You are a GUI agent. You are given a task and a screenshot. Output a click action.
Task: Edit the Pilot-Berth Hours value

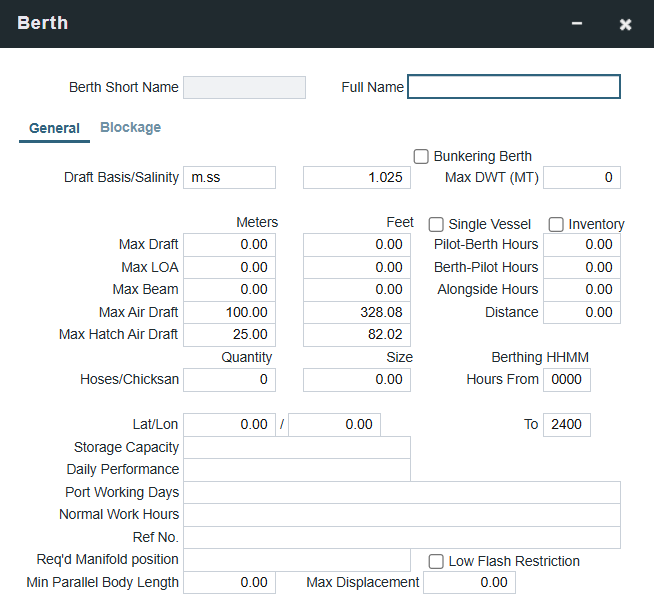(581, 244)
